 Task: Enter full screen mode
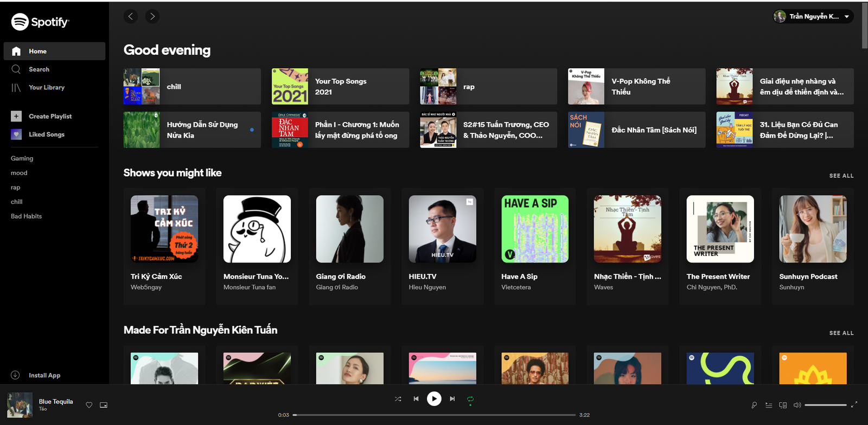[854, 404]
